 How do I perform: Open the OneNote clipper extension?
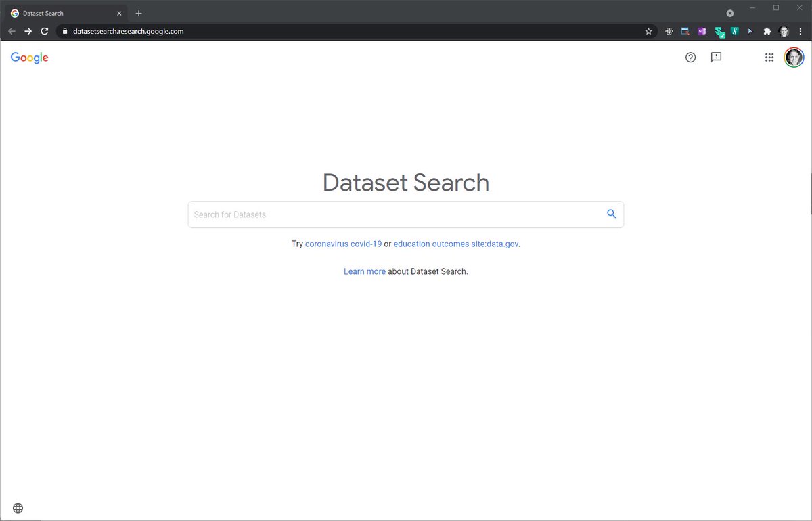(x=702, y=31)
